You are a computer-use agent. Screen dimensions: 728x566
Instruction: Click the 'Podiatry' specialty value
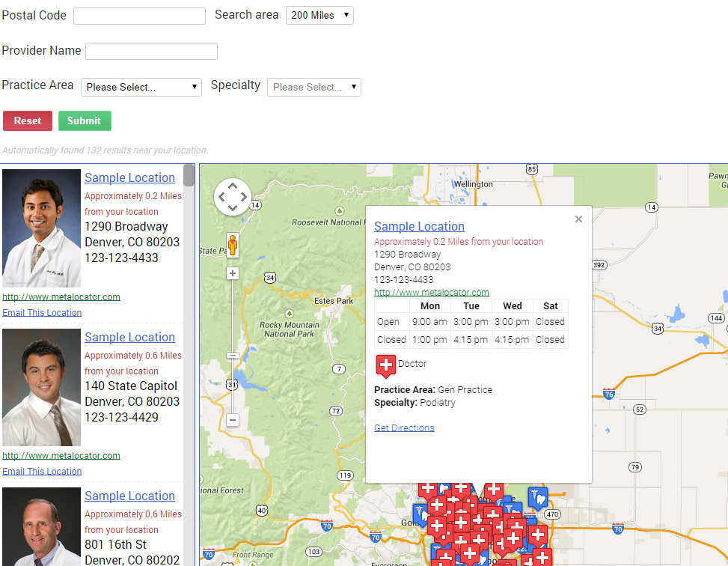coord(438,403)
